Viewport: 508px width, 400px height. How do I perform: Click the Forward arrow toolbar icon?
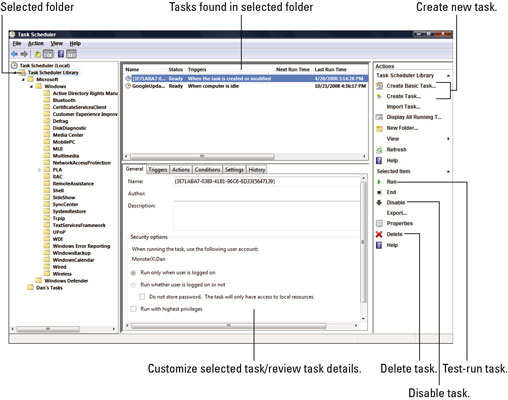pos(24,54)
